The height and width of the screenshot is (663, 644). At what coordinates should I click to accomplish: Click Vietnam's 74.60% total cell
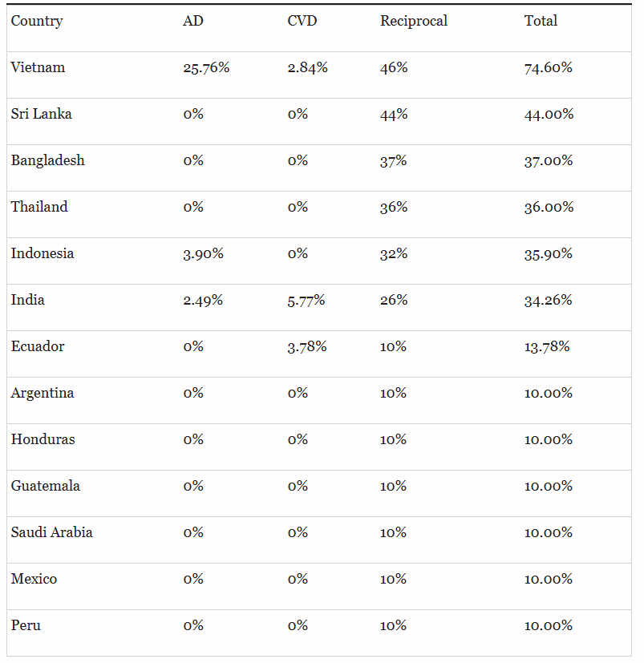point(548,67)
